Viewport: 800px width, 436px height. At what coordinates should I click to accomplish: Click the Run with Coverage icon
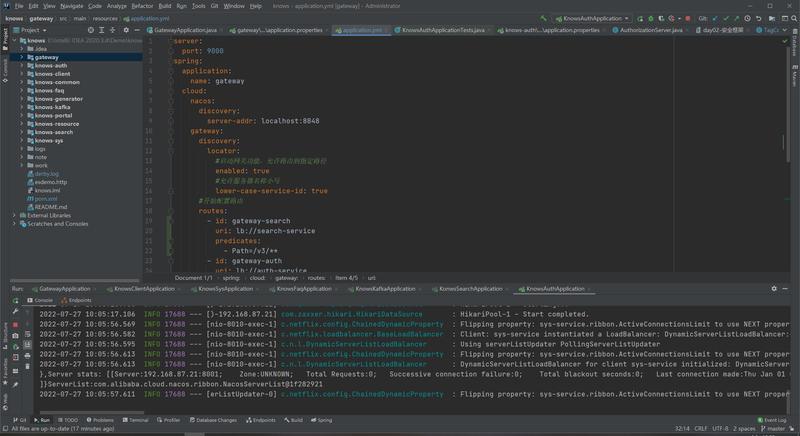coord(661,19)
